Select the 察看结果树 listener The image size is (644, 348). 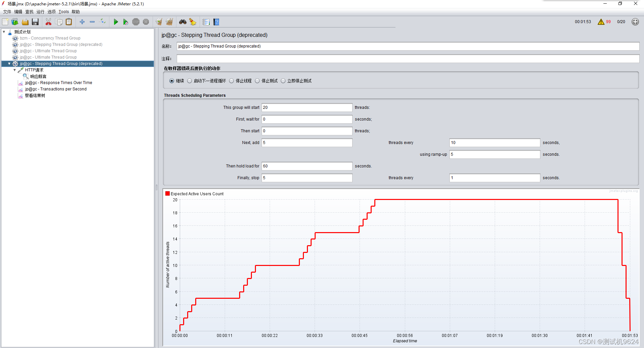tap(35, 95)
